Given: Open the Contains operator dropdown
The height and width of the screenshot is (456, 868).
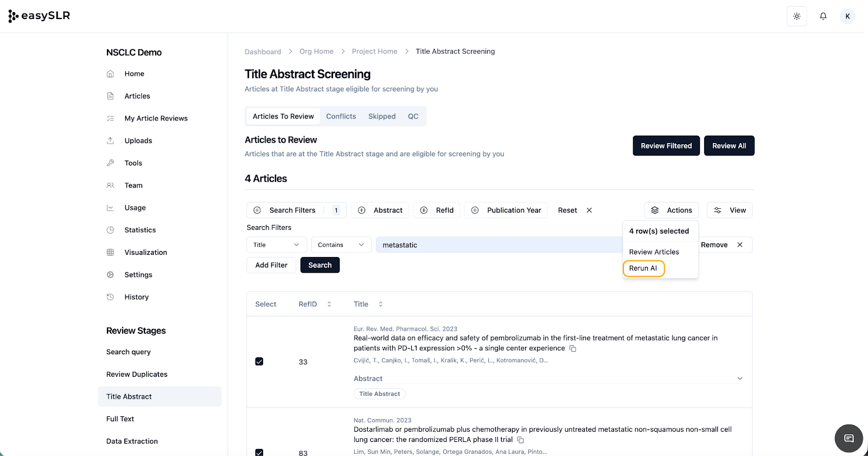Looking at the screenshot, I should tap(341, 245).
